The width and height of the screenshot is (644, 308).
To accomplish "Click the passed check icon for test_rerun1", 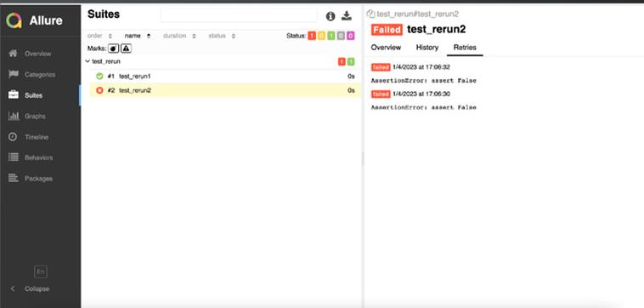I will coord(99,76).
